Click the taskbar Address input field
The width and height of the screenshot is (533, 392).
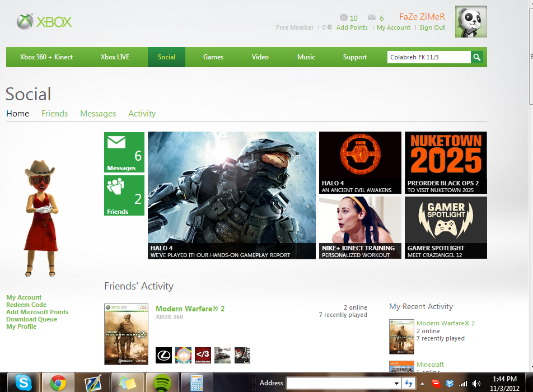point(340,383)
